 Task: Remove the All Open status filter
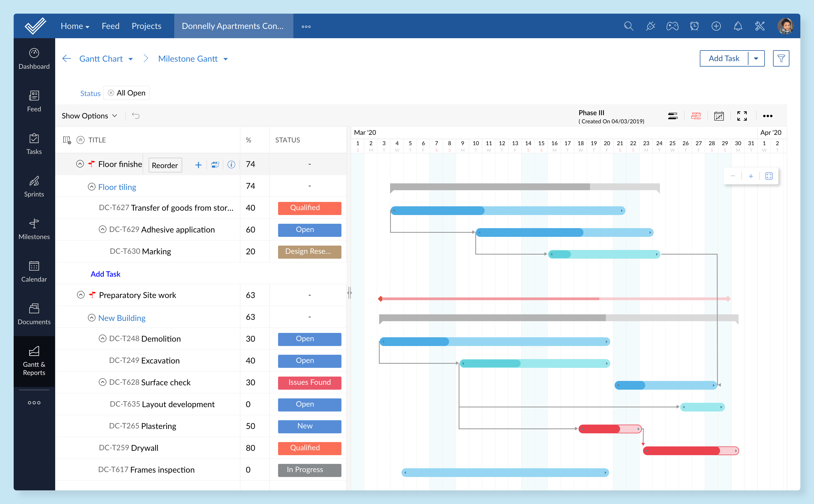[x=111, y=93]
